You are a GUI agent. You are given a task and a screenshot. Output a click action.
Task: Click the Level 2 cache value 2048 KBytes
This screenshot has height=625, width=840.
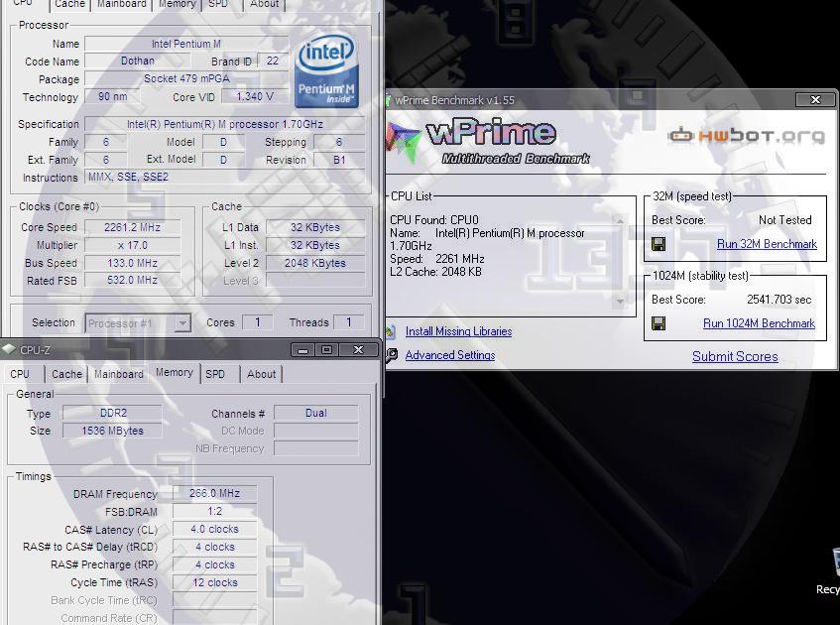[315, 263]
